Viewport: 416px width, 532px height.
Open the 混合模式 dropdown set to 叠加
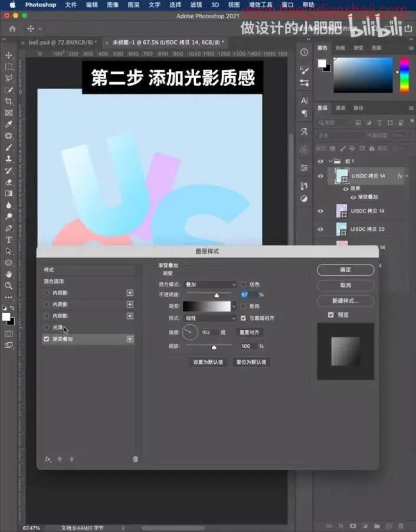[210, 285]
